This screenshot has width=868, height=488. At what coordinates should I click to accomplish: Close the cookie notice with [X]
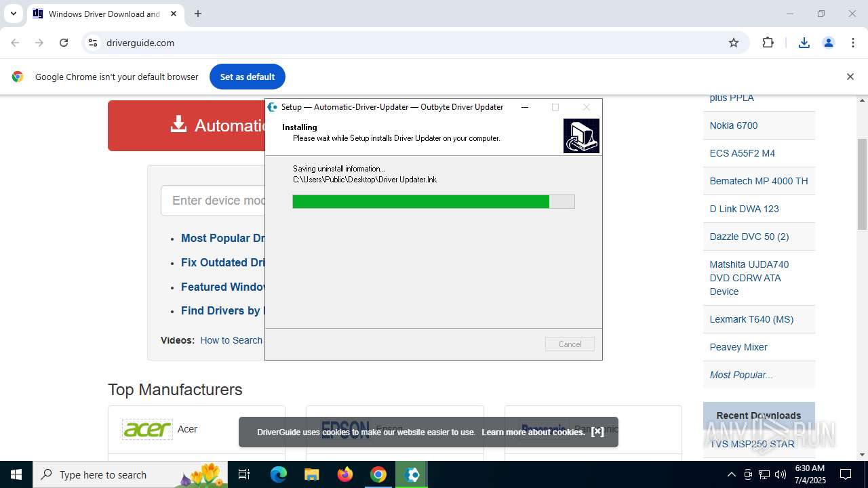597,432
